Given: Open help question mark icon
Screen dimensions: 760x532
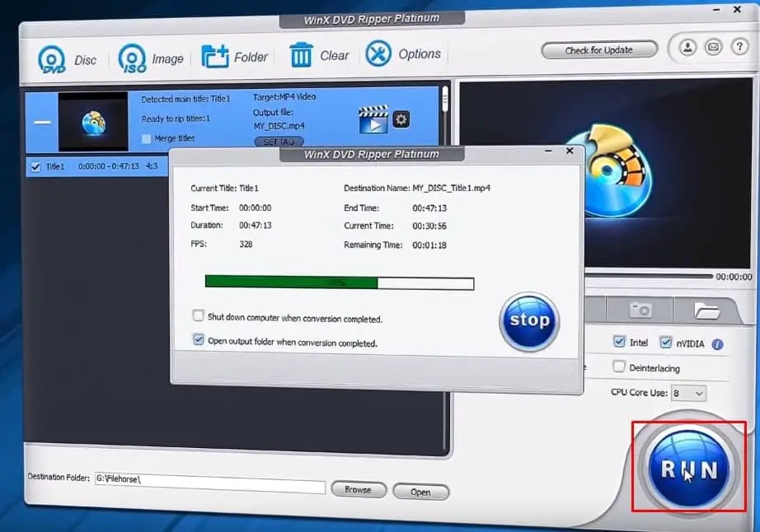Looking at the screenshot, I should [x=739, y=46].
